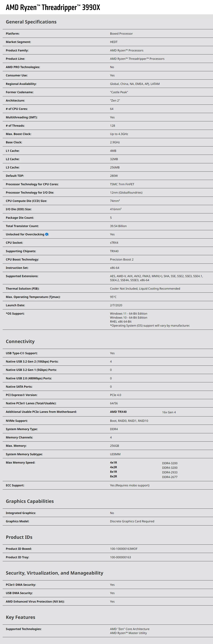
Task: Click the DDR4-2677 memory speed value
Action: 170,477
